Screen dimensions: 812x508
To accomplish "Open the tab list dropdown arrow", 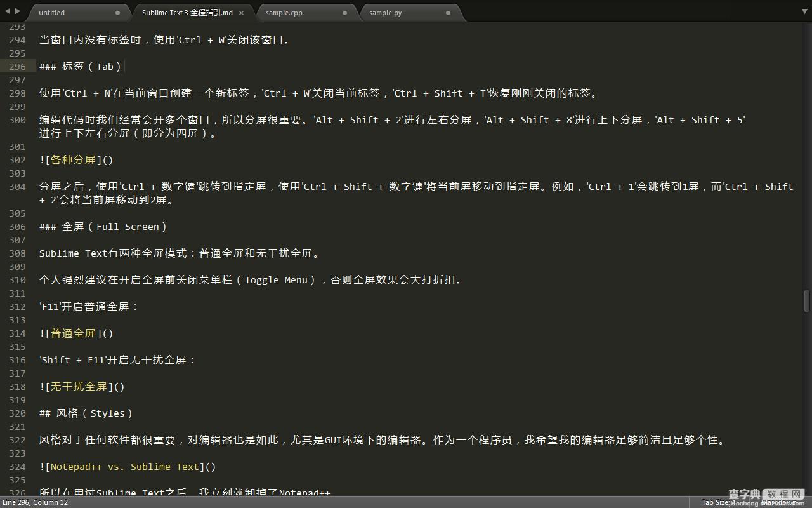I will click(804, 11).
